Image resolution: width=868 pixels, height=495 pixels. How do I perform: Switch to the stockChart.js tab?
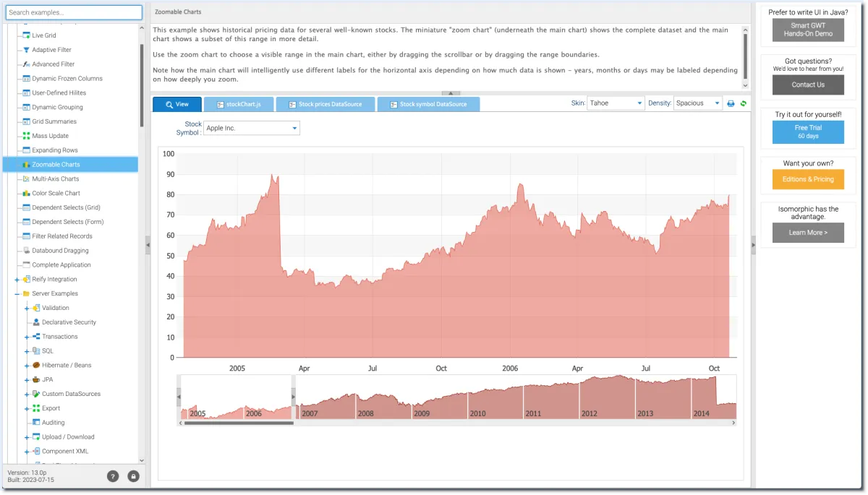[x=237, y=104]
